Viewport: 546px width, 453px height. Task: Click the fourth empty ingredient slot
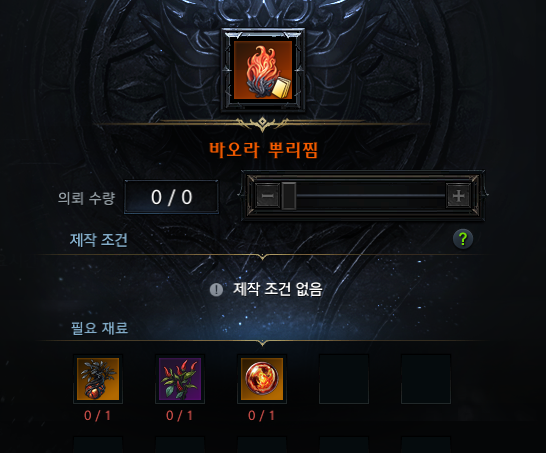(344, 379)
